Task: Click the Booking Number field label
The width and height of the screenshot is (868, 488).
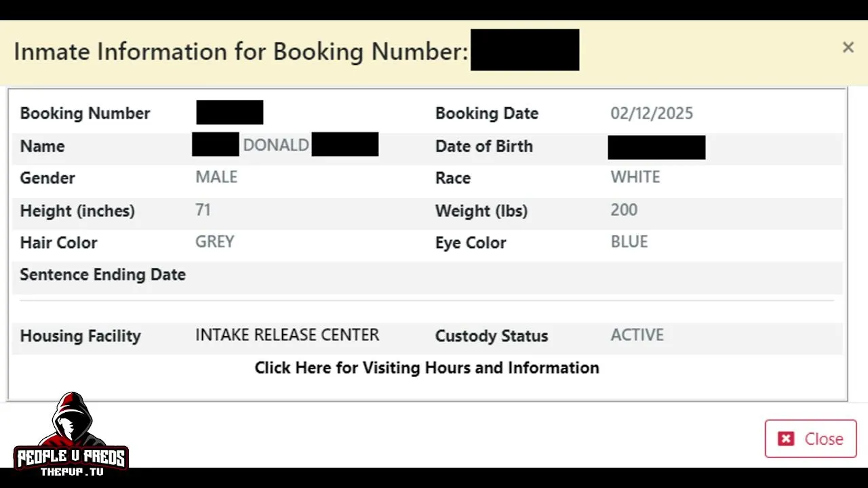Action: pyautogui.click(x=85, y=113)
